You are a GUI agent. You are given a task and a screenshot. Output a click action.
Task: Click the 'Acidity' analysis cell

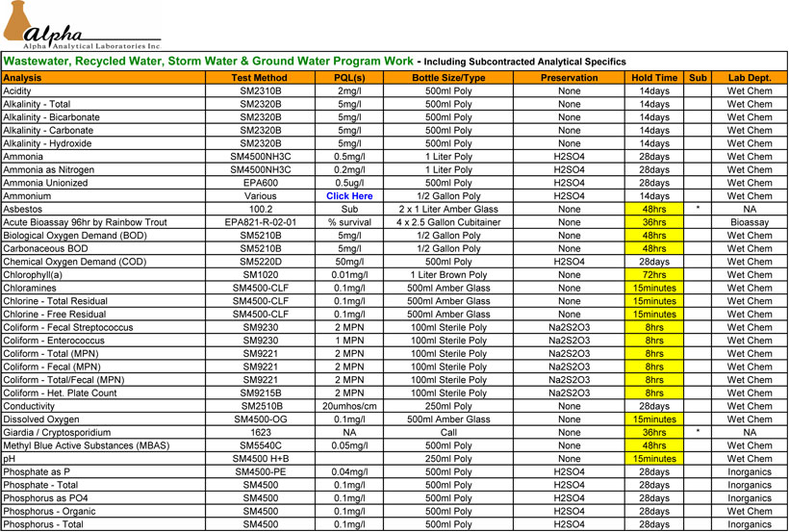point(103,91)
